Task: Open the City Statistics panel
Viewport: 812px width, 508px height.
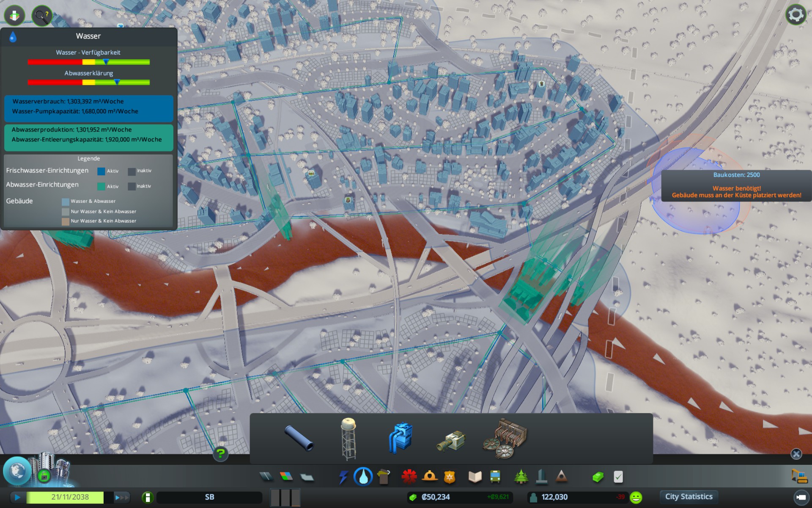Action: pyautogui.click(x=689, y=497)
